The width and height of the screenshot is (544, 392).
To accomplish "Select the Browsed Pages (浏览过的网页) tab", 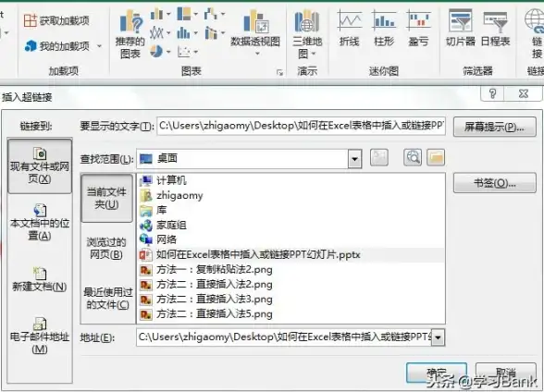I will pos(106,248).
